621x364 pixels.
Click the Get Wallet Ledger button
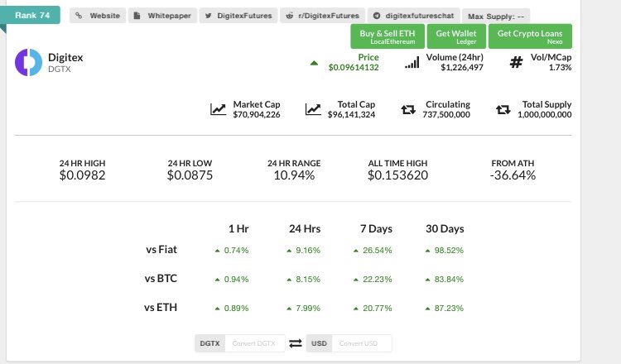pyautogui.click(x=456, y=36)
